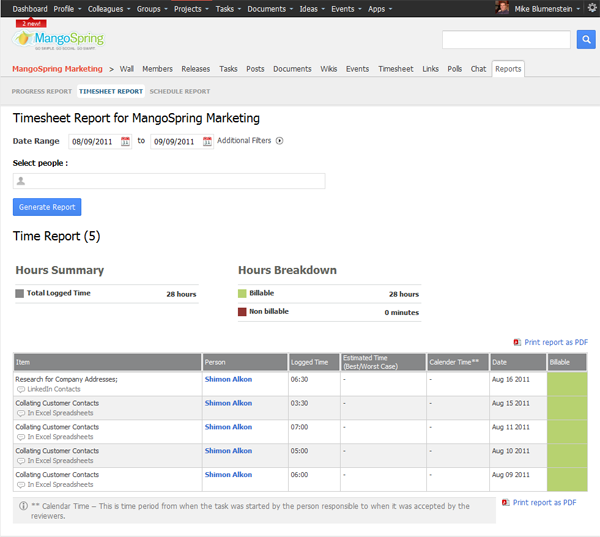
Task: Open the Apps dropdown menu
Action: pyautogui.click(x=380, y=9)
